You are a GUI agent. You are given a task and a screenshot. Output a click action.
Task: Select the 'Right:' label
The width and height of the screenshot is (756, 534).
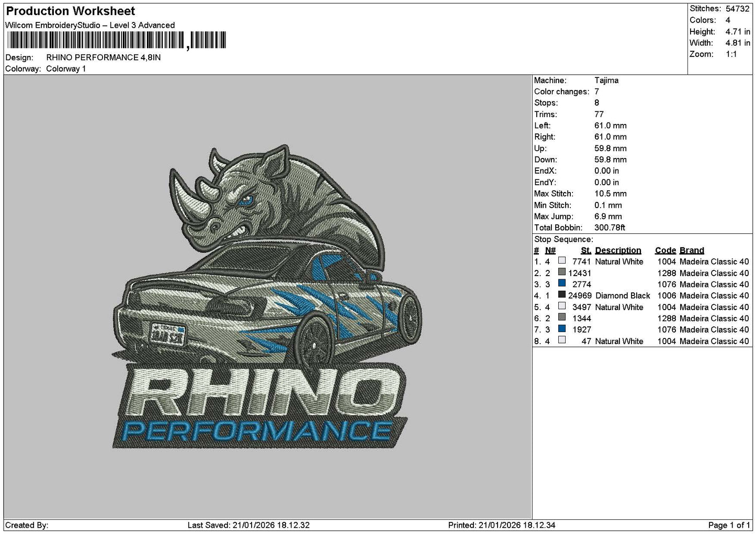pos(545,137)
